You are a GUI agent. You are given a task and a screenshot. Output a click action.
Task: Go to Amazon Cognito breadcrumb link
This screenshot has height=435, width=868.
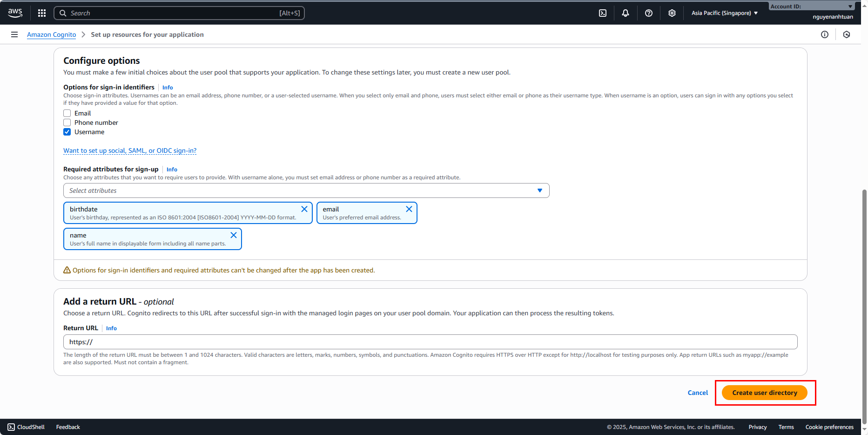(51, 34)
